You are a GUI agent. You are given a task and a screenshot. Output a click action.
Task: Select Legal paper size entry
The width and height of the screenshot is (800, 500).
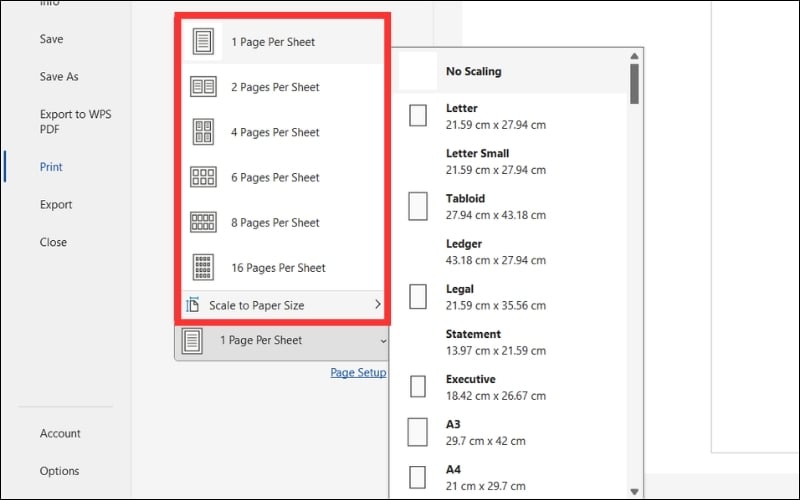point(496,297)
